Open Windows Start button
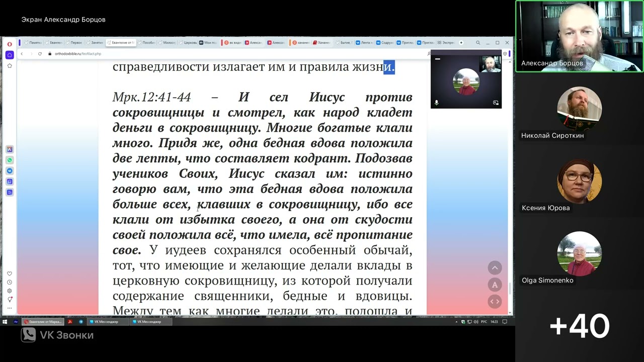This screenshot has height=362, width=644. point(5,321)
